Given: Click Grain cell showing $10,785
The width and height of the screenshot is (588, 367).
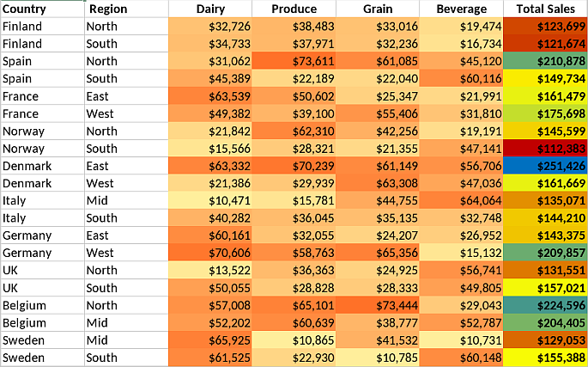Looking at the screenshot, I should (378, 358).
